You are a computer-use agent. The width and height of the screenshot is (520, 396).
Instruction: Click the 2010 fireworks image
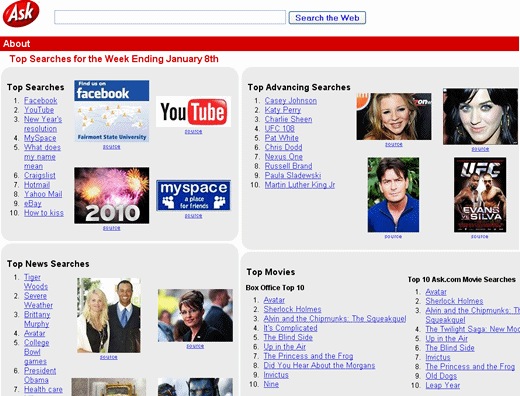tap(111, 195)
